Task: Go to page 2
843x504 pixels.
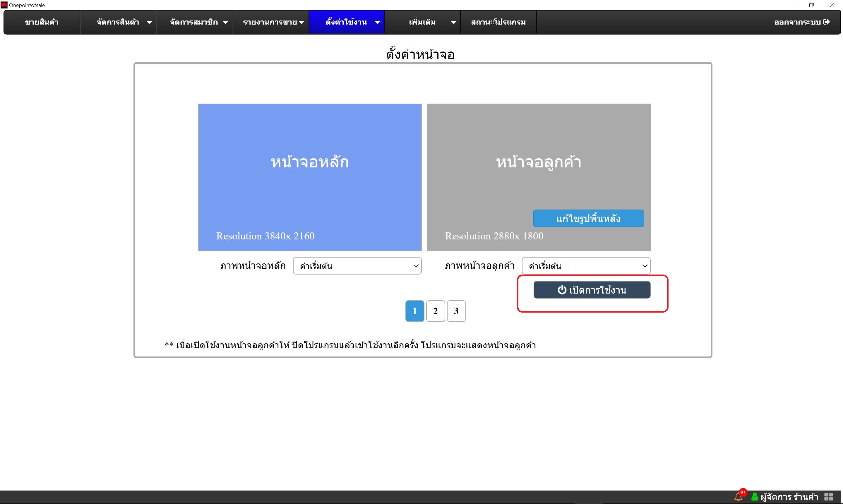Action: pos(436,311)
